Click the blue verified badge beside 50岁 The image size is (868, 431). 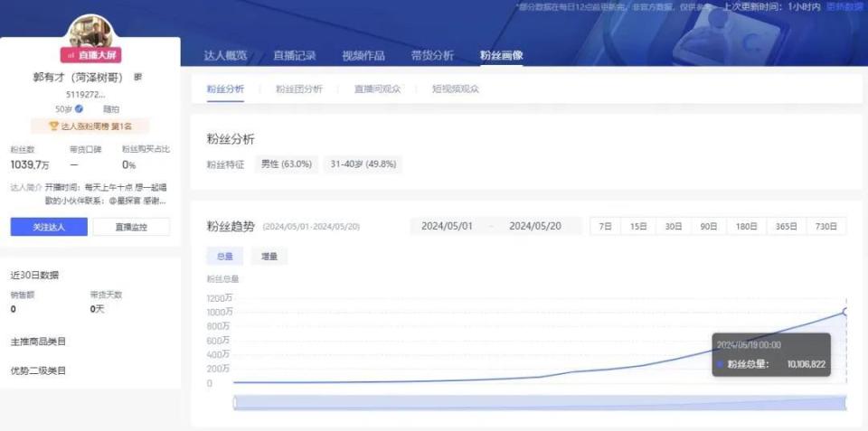click(x=80, y=109)
